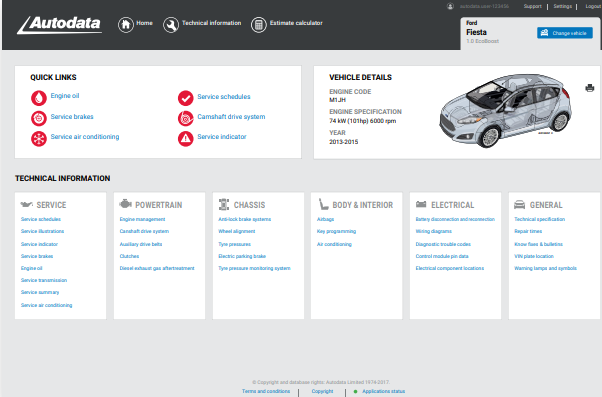
Task: Open Known fixes & bulletins link
Action: (538, 244)
